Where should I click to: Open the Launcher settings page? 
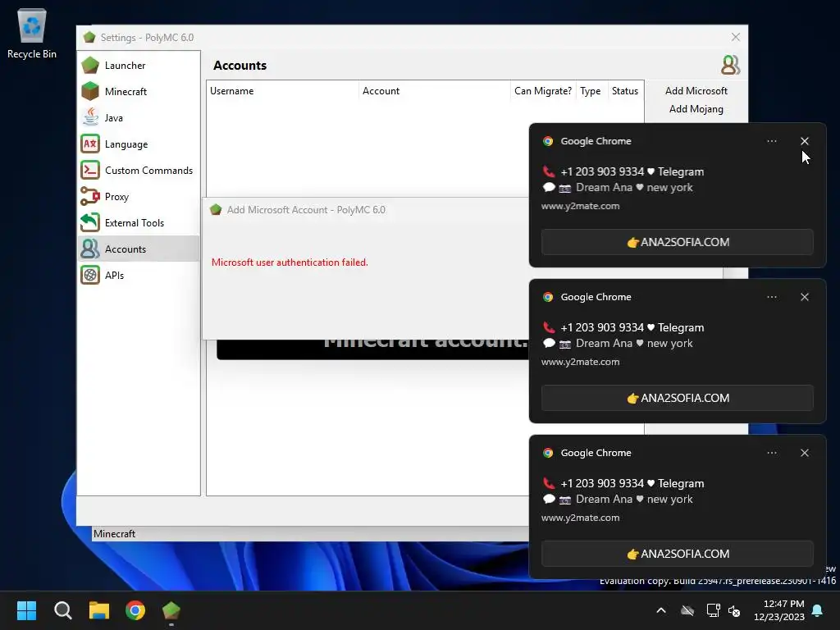tap(139, 66)
